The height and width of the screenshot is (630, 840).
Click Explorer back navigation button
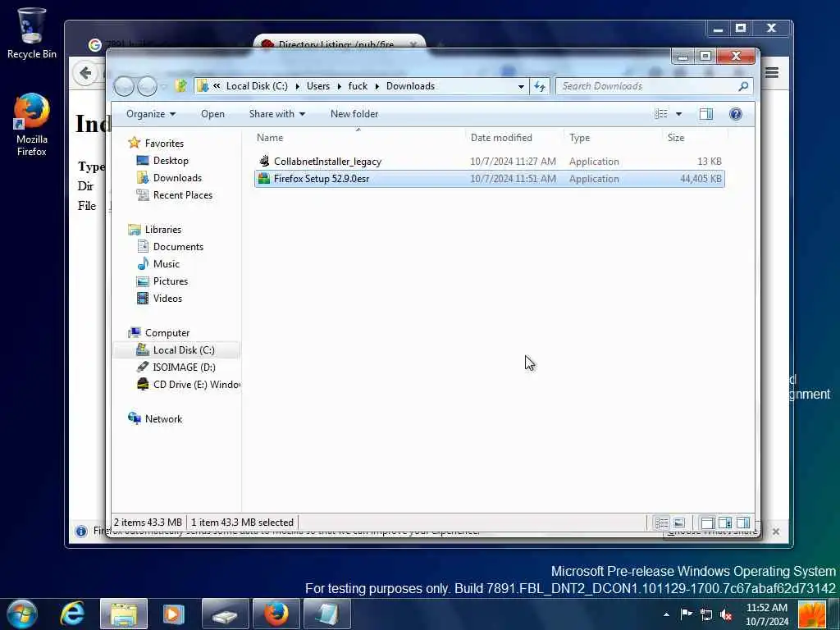tap(125, 86)
